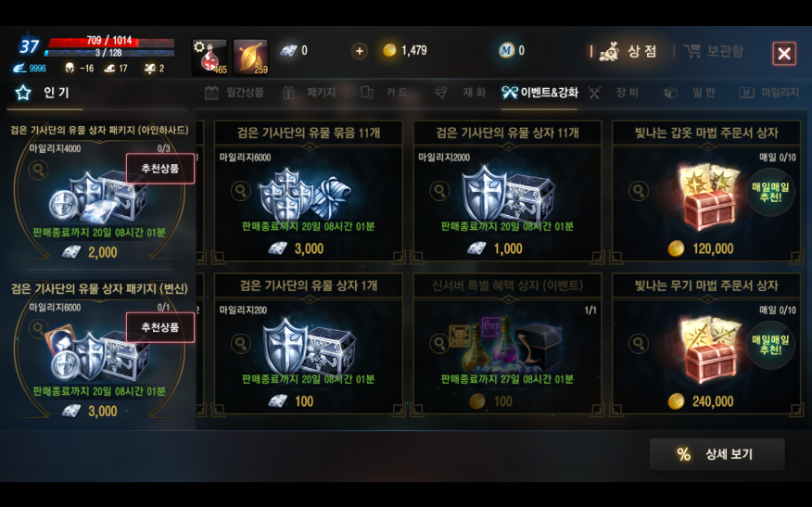Click the 상세 보기 button
The width and height of the screenshot is (812, 507).
(x=717, y=454)
